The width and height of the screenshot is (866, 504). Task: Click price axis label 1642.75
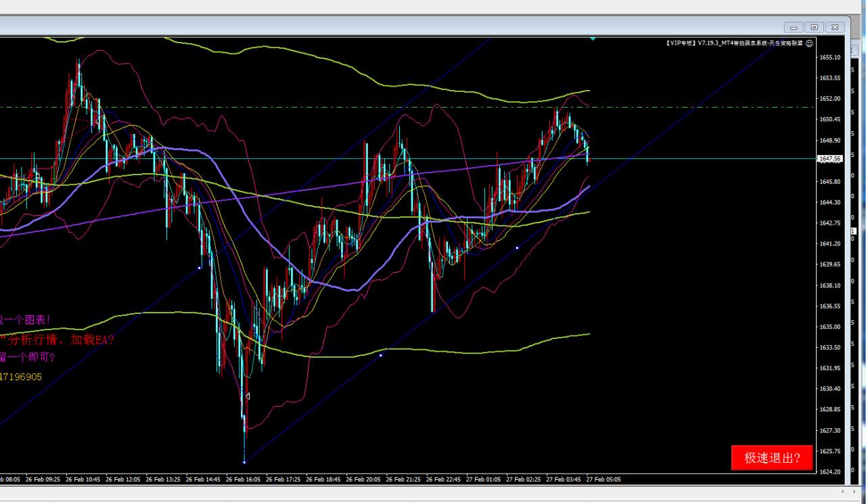[829, 223]
